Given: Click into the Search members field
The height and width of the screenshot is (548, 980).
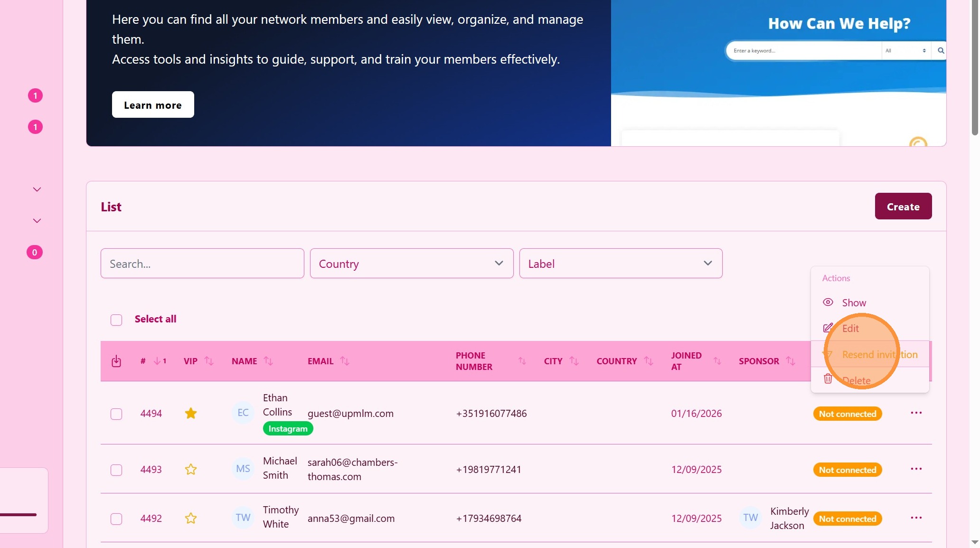Looking at the screenshot, I should [202, 264].
